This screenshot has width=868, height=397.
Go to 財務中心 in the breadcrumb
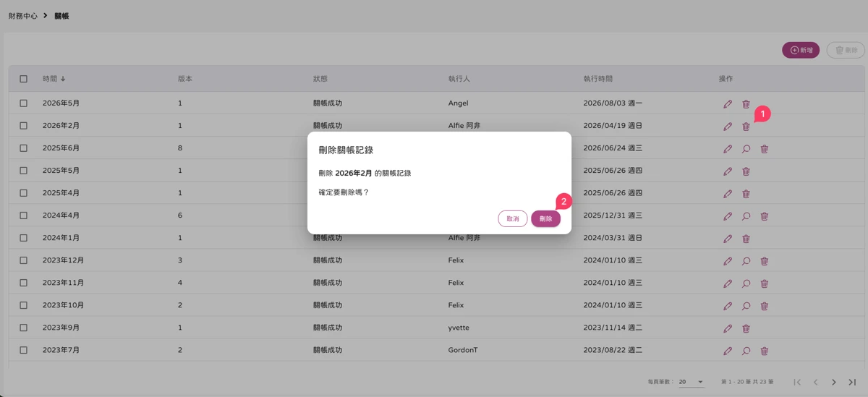click(x=23, y=15)
